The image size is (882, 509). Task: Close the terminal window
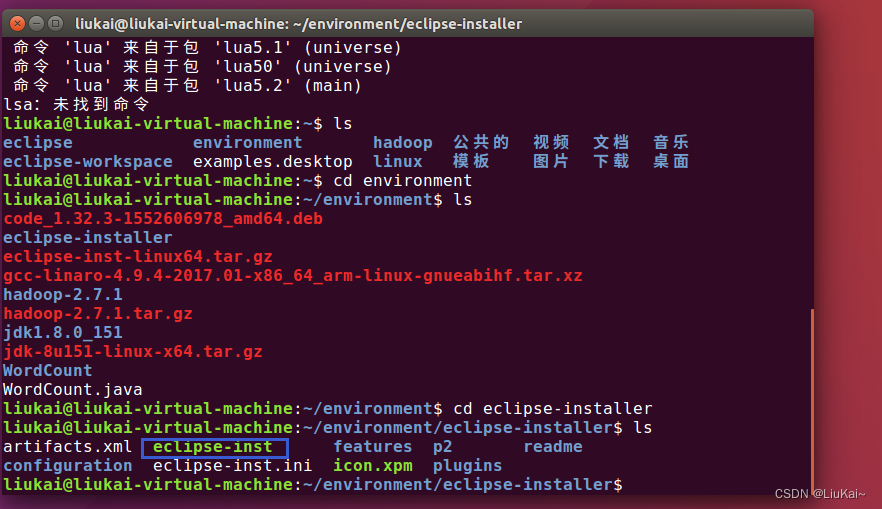pyautogui.click(x=17, y=24)
